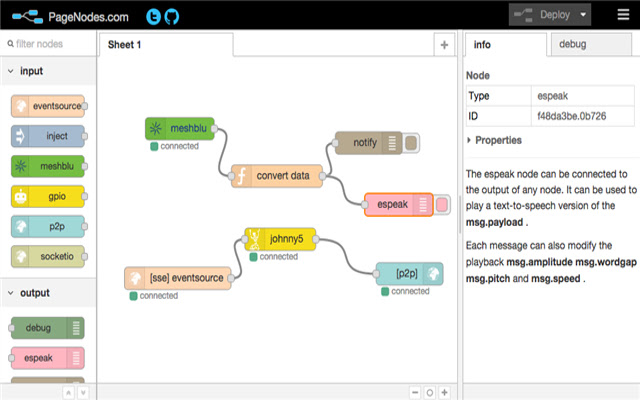The width and height of the screenshot is (640, 400).
Task: Pick the eventsource palette node
Action: click(48, 106)
